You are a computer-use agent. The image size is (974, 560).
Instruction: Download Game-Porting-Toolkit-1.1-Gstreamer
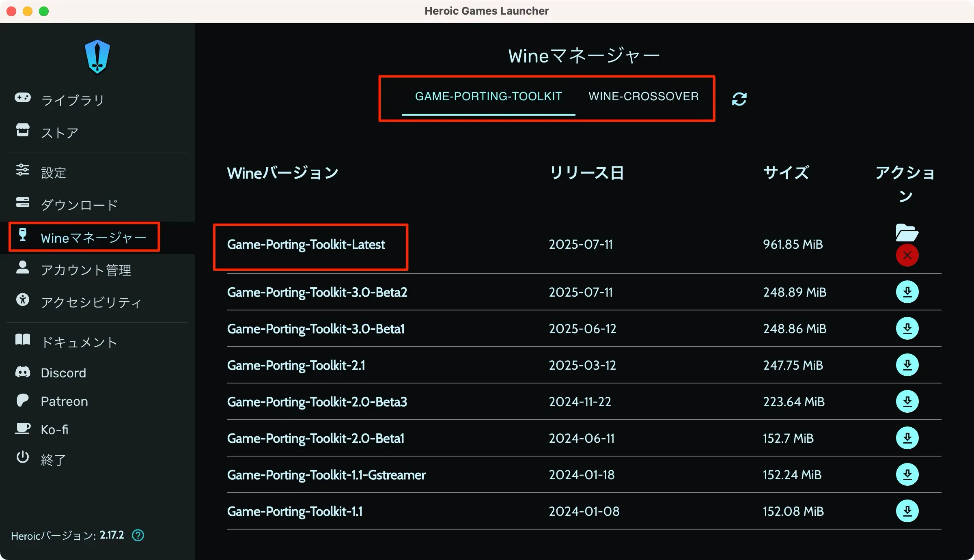pyautogui.click(x=907, y=474)
